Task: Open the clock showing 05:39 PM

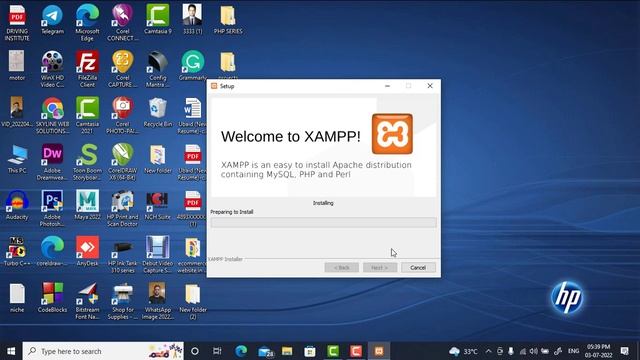Action: (x=598, y=351)
